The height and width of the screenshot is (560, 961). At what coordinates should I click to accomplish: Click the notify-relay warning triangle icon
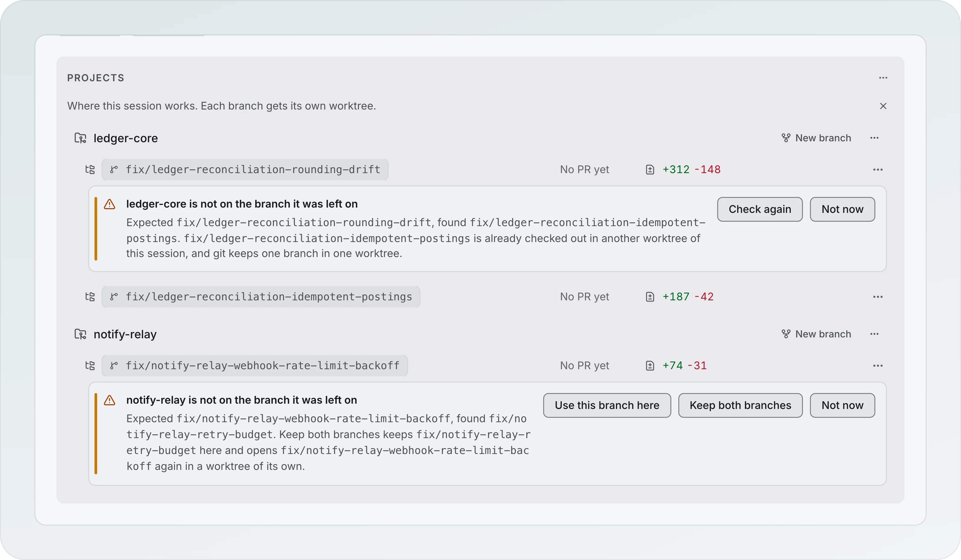pos(110,400)
